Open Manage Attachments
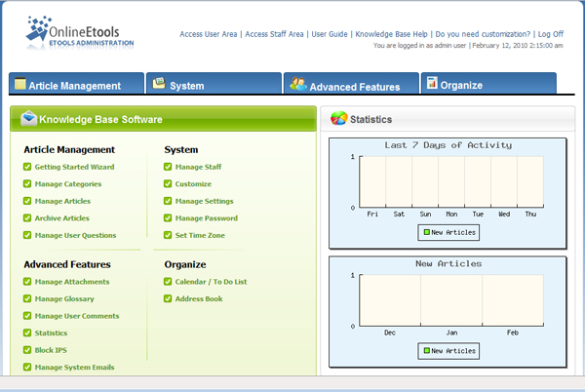 (72, 282)
